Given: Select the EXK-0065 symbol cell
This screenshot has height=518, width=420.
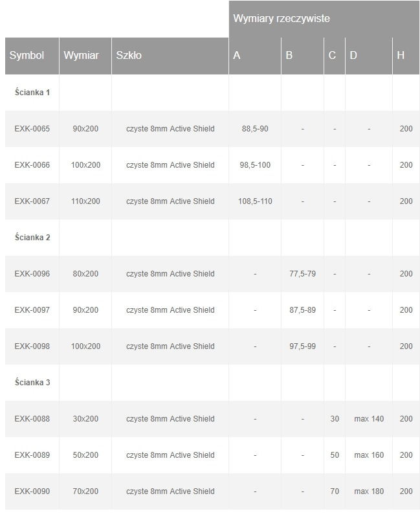Looking at the screenshot, I should [x=32, y=129].
